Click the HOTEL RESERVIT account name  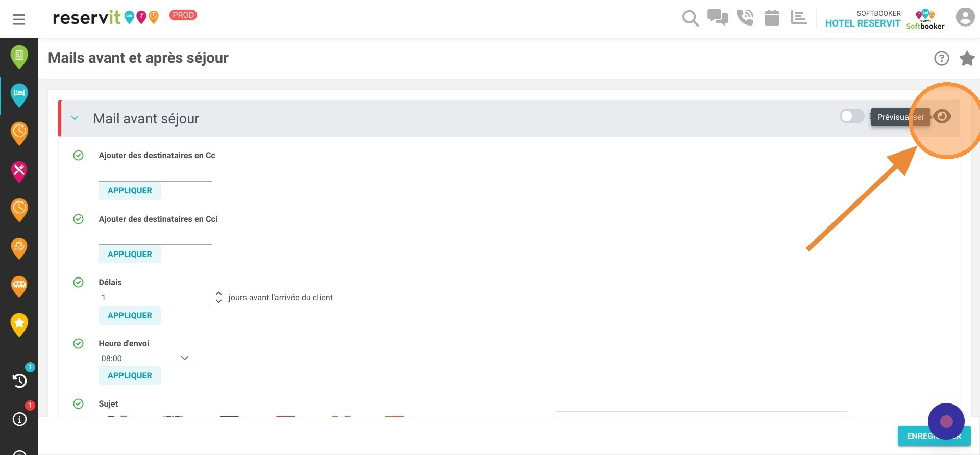click(863, 23)
